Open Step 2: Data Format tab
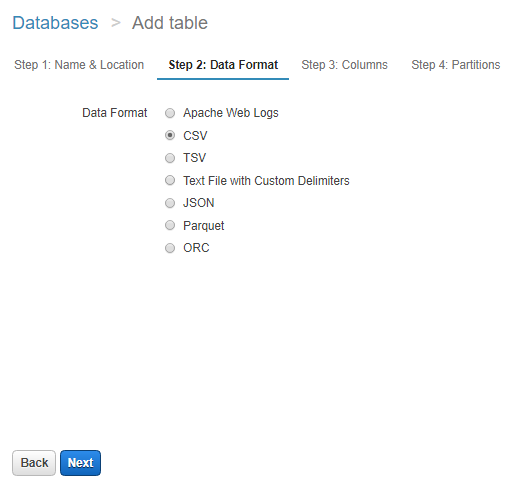This screenshot has height=487, width=513. 223,65
